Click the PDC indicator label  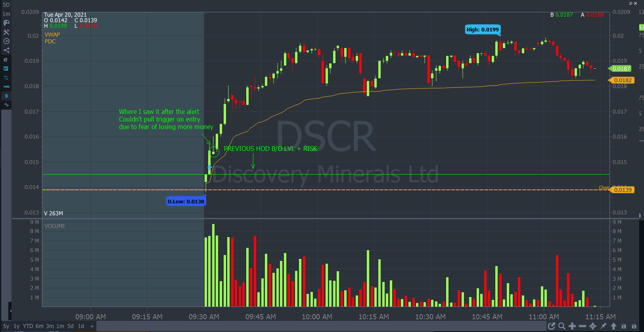50,41
